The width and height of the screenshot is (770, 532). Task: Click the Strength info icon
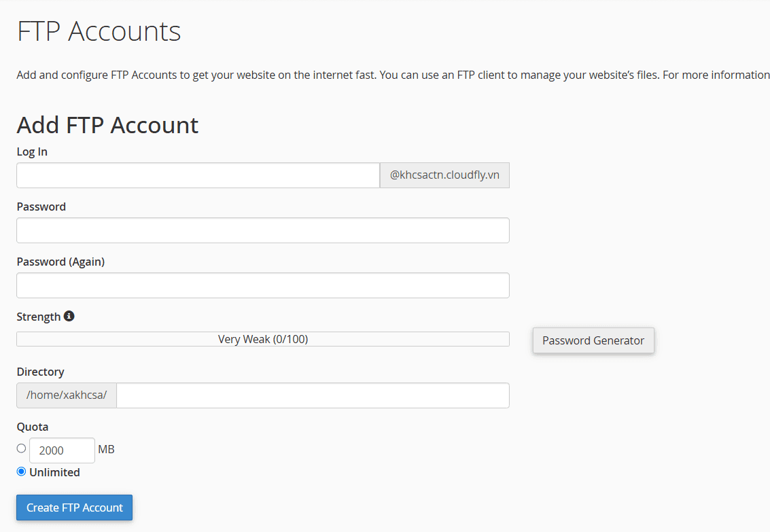[x=69, y=316]
